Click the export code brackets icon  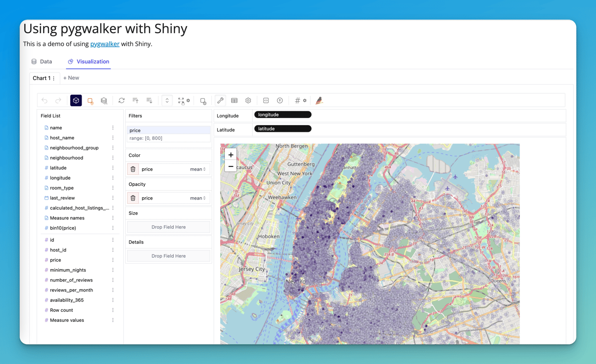(266, 100)
